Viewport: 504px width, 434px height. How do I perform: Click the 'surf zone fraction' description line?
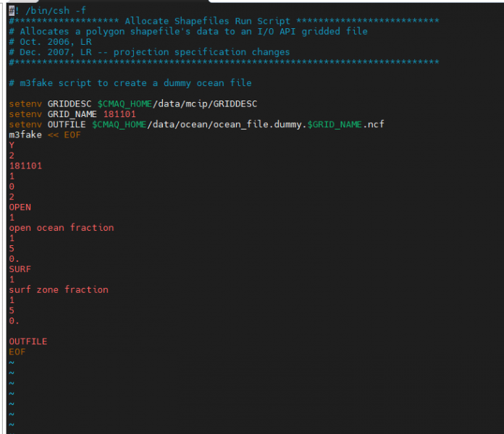pos(59,289)
